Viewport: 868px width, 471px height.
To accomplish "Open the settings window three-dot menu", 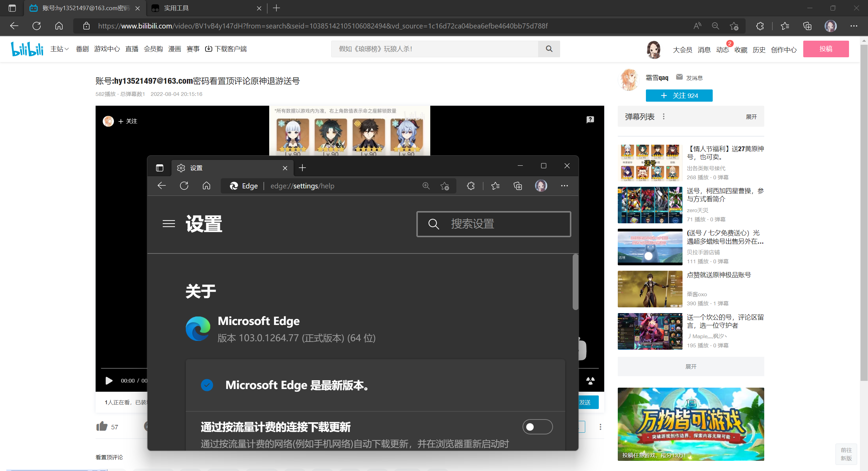I will click(565, 186).
